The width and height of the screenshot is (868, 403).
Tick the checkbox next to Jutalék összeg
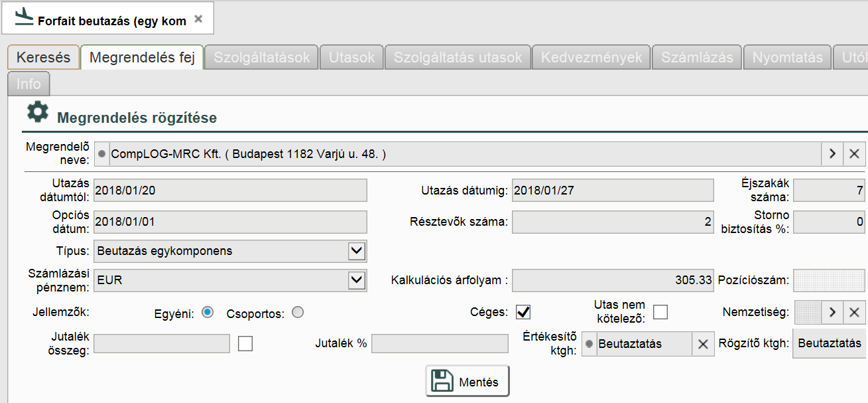245,343
